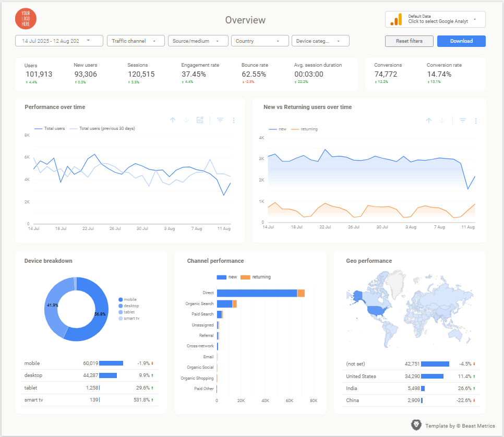Image resolution: width=504 pixels, height=437 pixels.
Task: Drill down arrow on New vs Returning chart
Action: pyautogui.click(x=442, y=120)
